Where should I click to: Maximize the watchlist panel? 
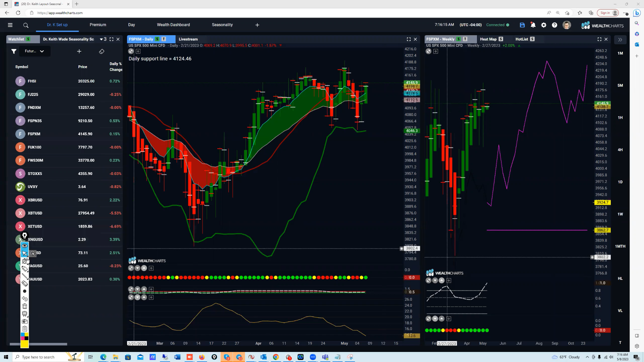click(111, 39)
